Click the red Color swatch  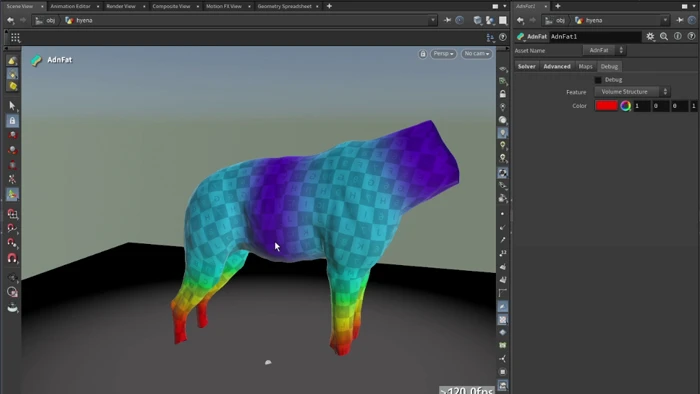click(x=606, y=106)
